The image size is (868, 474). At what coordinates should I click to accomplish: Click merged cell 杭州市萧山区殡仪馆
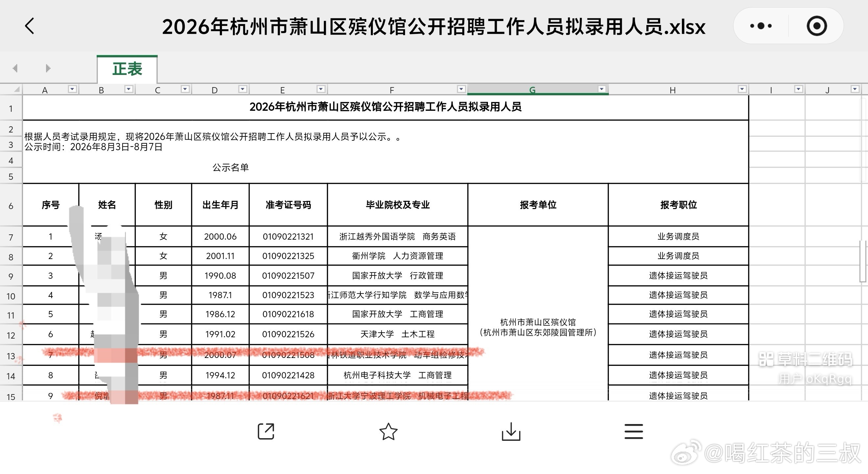(x=538, y=313)
